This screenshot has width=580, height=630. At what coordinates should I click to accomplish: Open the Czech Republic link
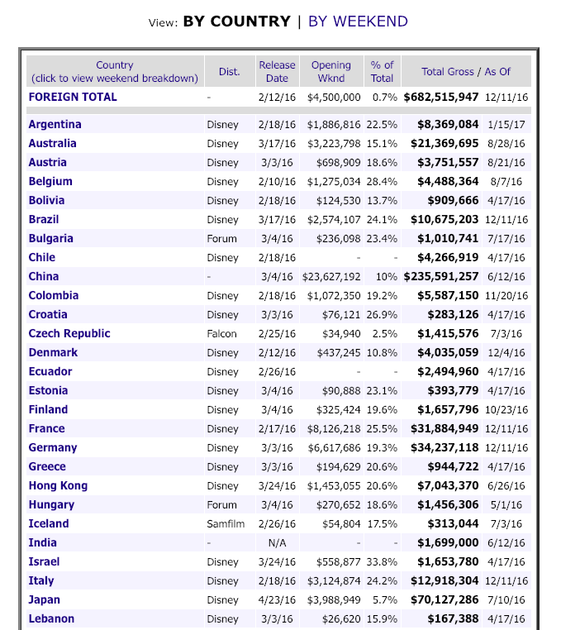pos(69,333)
